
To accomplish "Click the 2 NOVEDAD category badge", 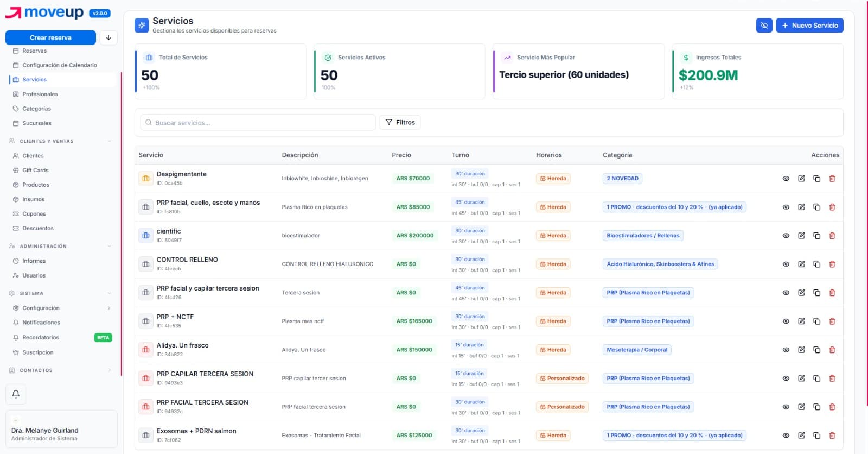I will pyautogui.click(x=622, y=179).
